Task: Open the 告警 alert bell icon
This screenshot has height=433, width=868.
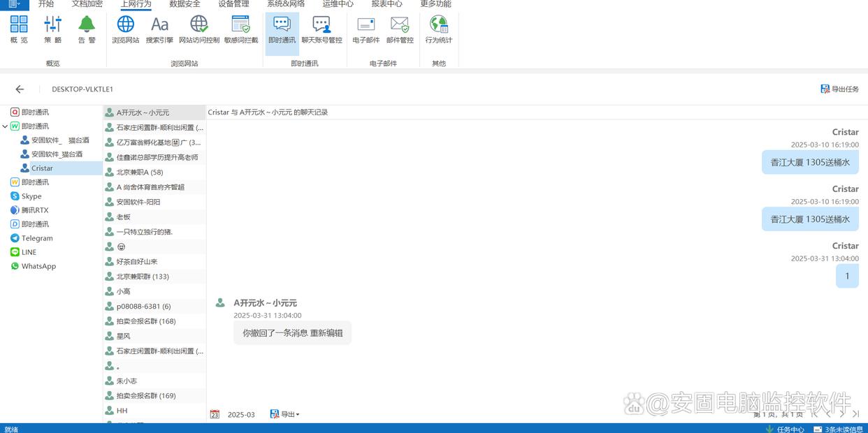Action: click(x=87, y=30)
